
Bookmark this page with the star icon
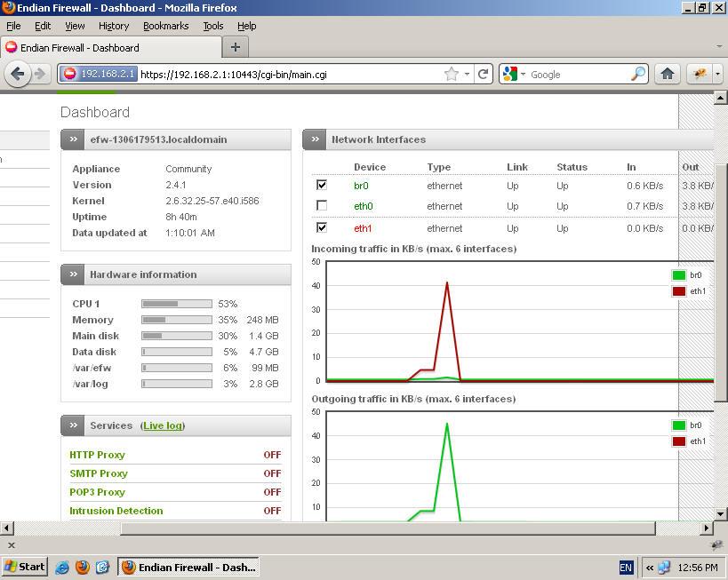pos(451,74)
